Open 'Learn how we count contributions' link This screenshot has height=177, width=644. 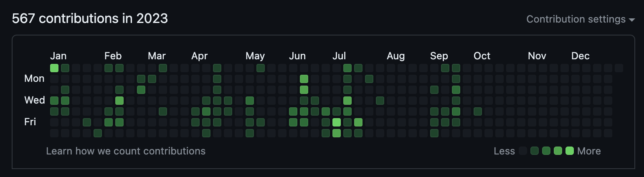pyautogui.click(x=126, y=151)
